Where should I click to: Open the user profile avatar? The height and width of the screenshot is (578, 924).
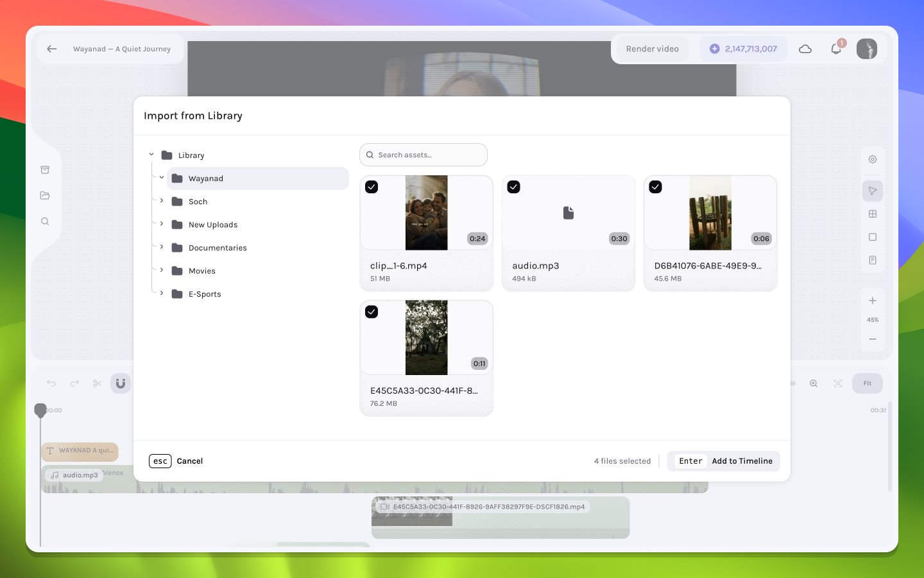867,49
